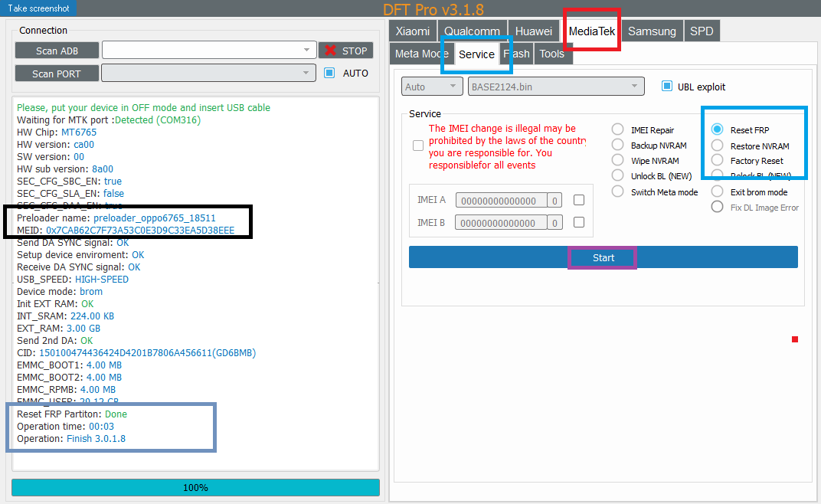Click the Scan ADB button
Image resolution: width=821 pixels, height=504 pixels.
tap(57, 51)
